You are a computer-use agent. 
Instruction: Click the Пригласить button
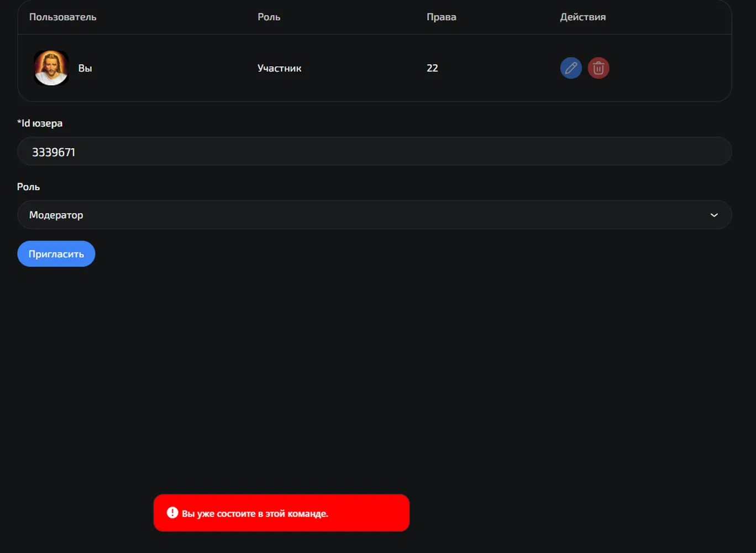[56, 254]
